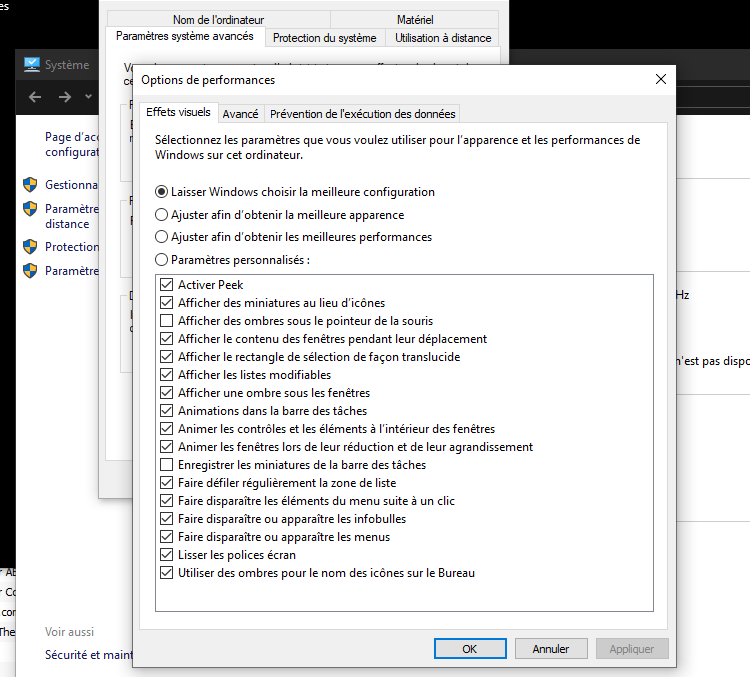
Task: Confirm with the OK button
Action: (470, 648)
